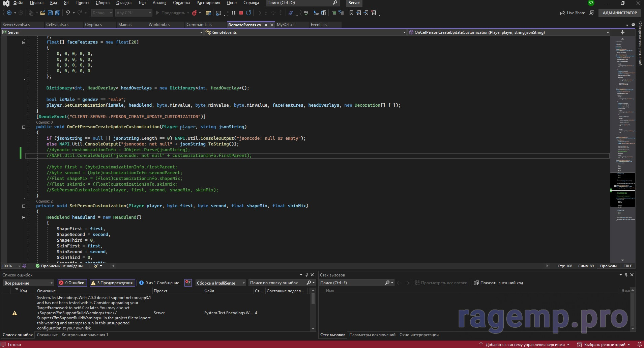Viewport: 644px width, 348px height.
Task: Open the Debug configuration dropdown
Action: pos(102,13)
